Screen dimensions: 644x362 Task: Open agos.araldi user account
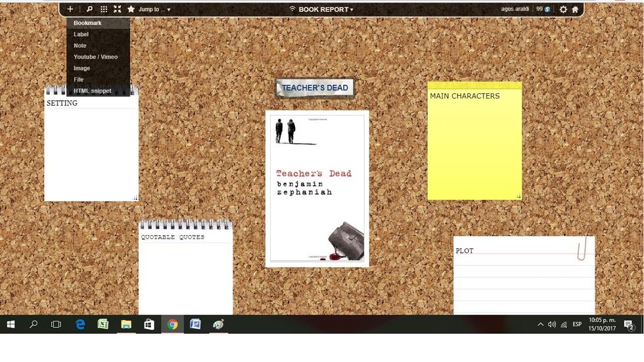click(515, 9)
